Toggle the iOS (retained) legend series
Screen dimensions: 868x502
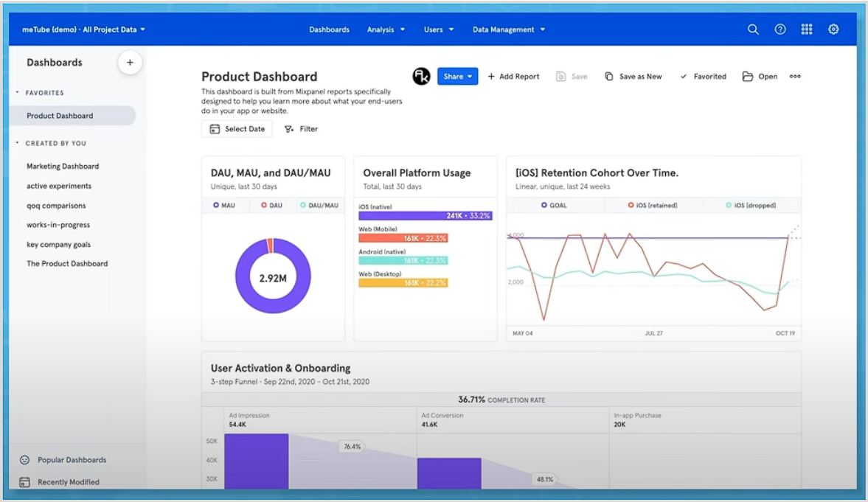coord(652,206)
